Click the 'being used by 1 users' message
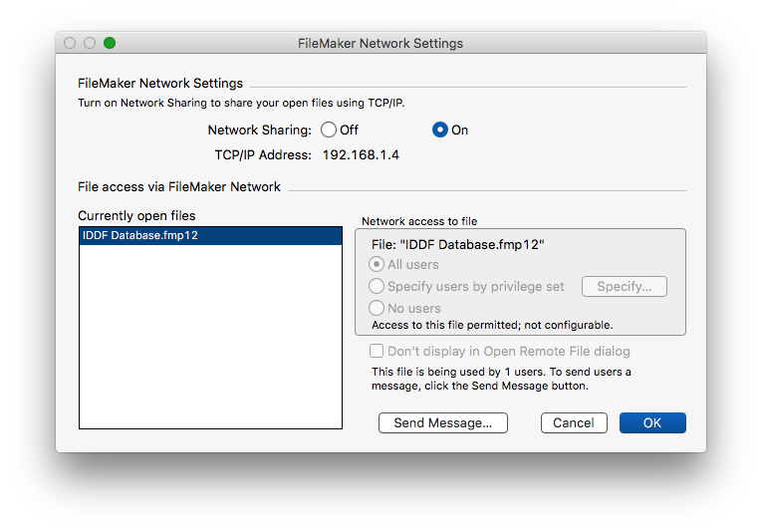This screenshot has width=762, height=532. click(x=501, y=379)
